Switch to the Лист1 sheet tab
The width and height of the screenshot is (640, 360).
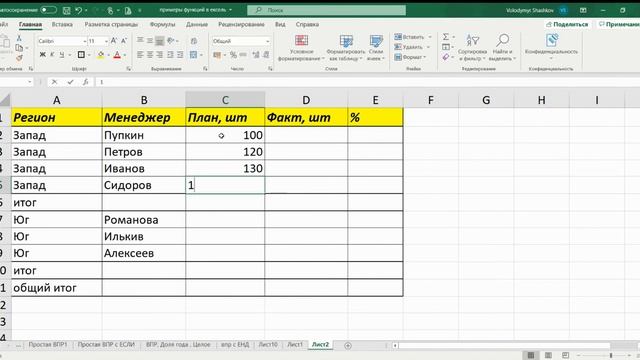(295, 344)
